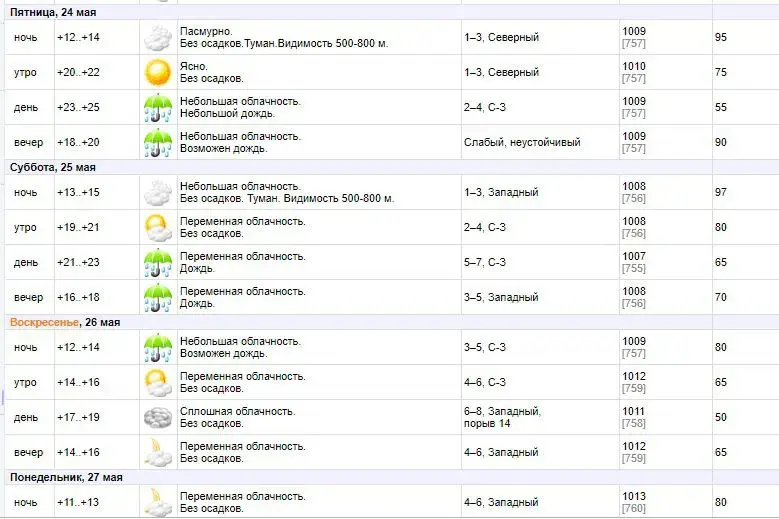This screenshot has width=779, height=519.
Task: Click wind '3–5, Западный' on Saturday evening
Action: [501, 297]
